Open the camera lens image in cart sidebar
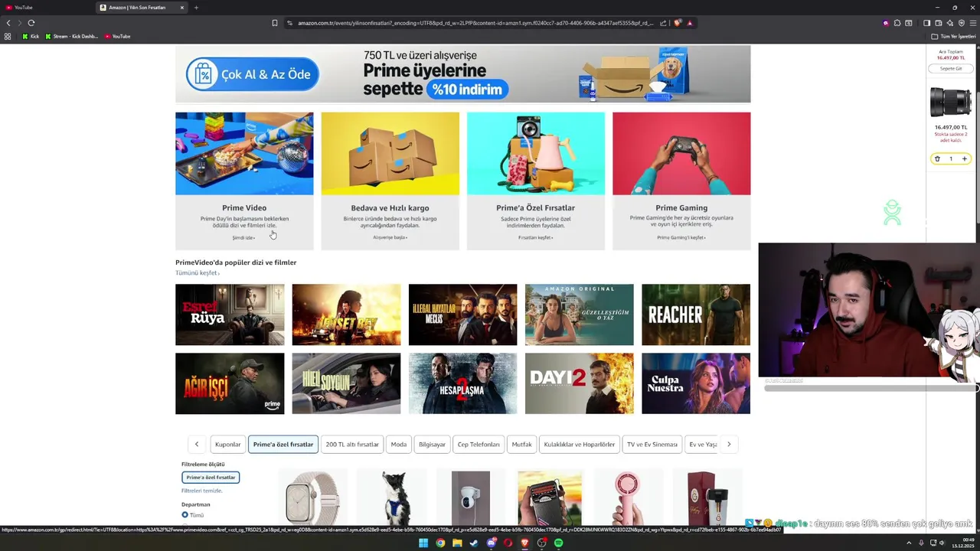 [x=951, y=102]
